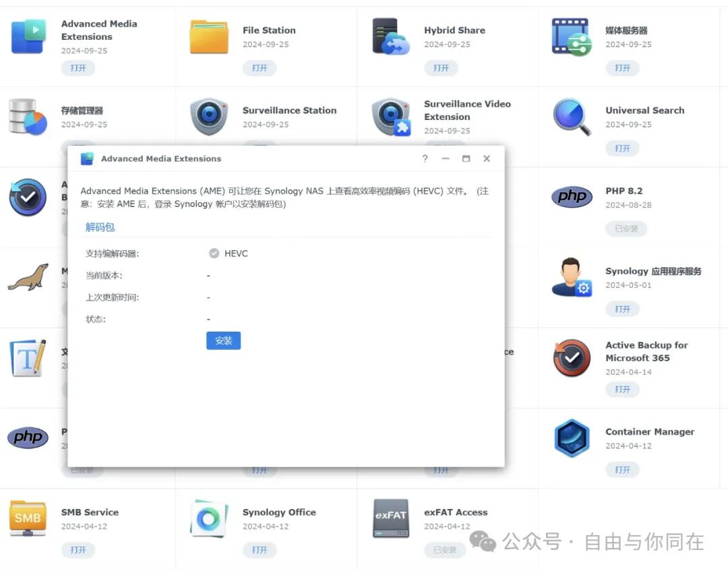Click 打开 under 媒体服务器

(x=623, y=68)
